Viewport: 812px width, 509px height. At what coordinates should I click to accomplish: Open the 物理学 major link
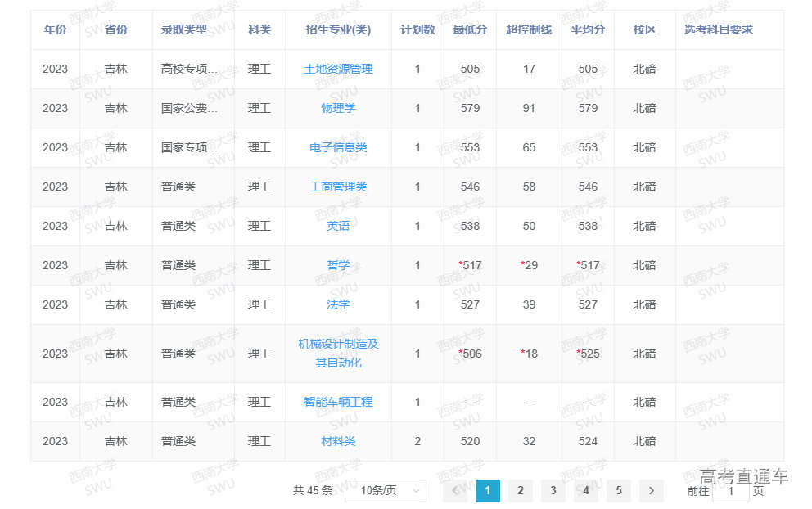point(338,108)
